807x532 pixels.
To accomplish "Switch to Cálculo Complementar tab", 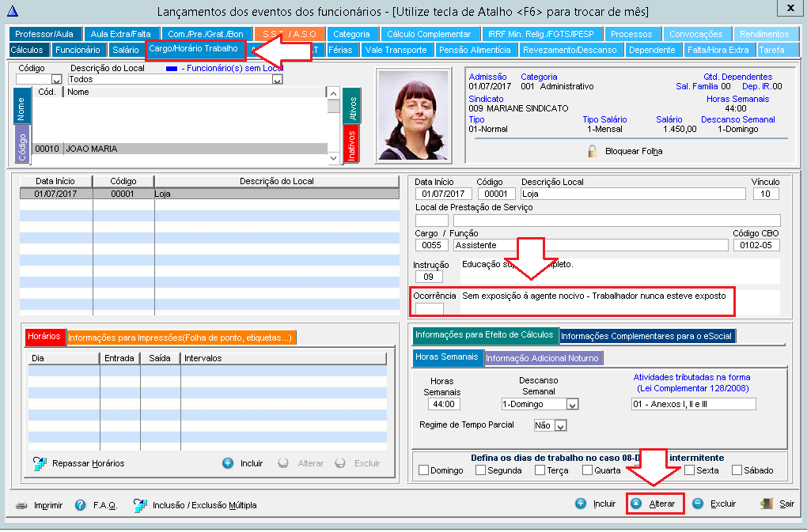I will click(x=429, y=34).
